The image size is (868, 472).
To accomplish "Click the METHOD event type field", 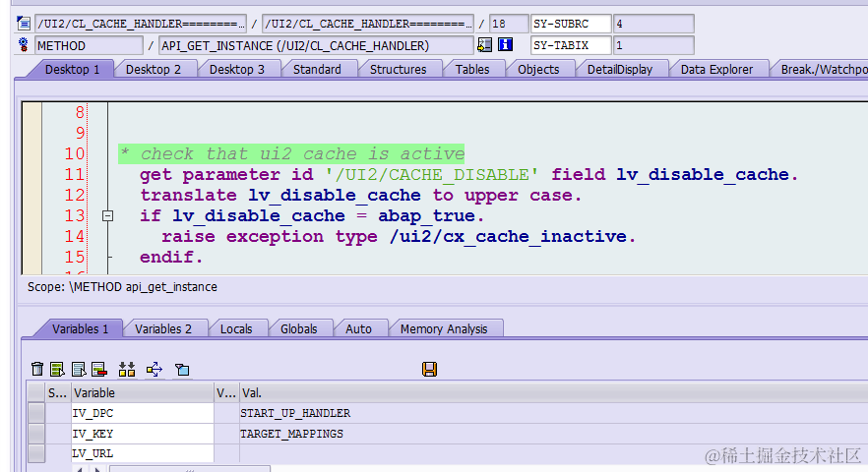I will pyautogui.click(x=90, y=45).
